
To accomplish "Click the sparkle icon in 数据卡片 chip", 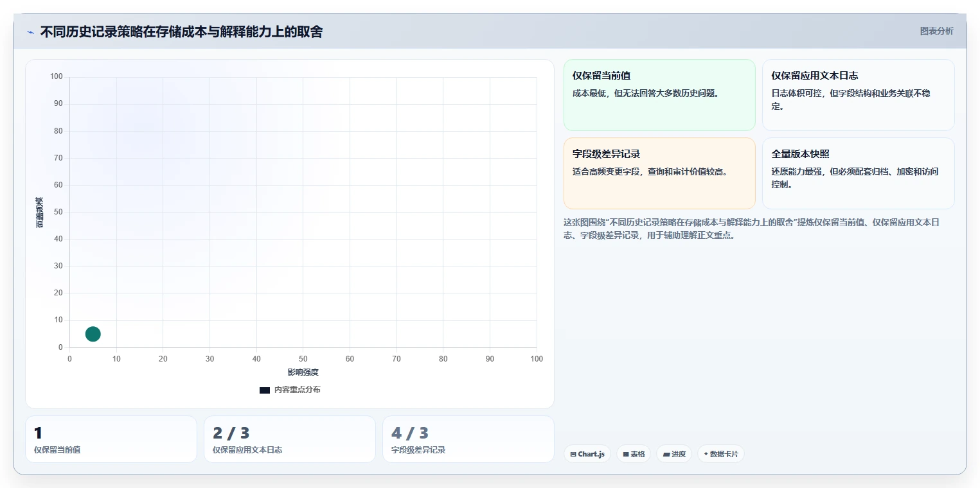I will pos(706,454).
